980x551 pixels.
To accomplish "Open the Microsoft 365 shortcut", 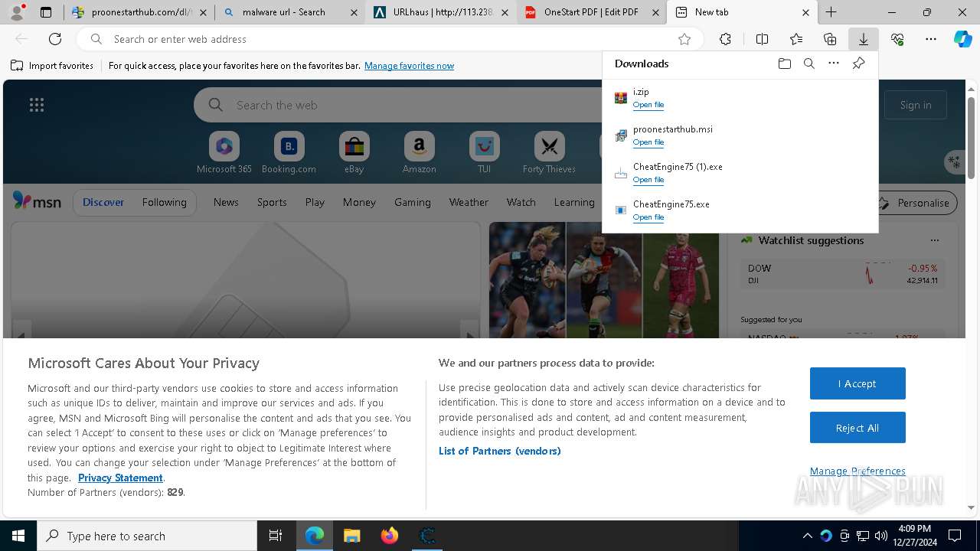I will [x=224, y=153].
